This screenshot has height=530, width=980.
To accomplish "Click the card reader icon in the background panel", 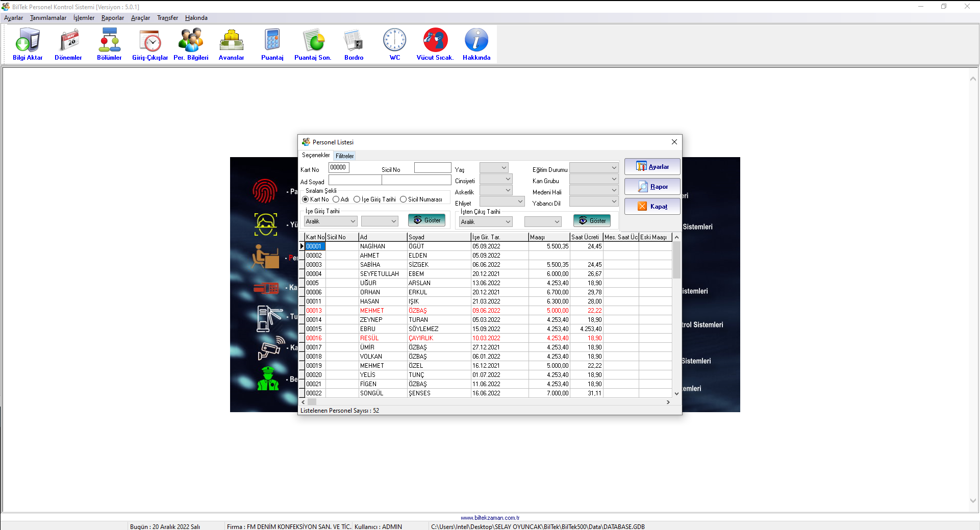I will [x=266, y=288].
